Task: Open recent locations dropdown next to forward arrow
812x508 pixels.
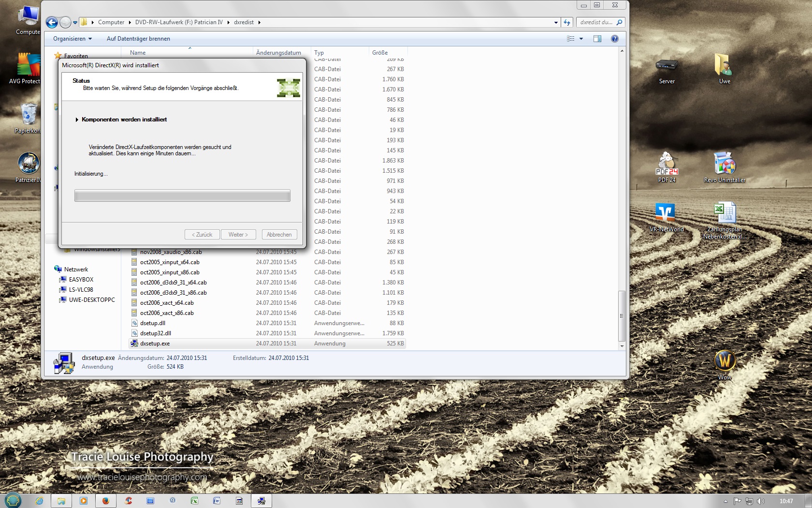Action: point(75,23)
